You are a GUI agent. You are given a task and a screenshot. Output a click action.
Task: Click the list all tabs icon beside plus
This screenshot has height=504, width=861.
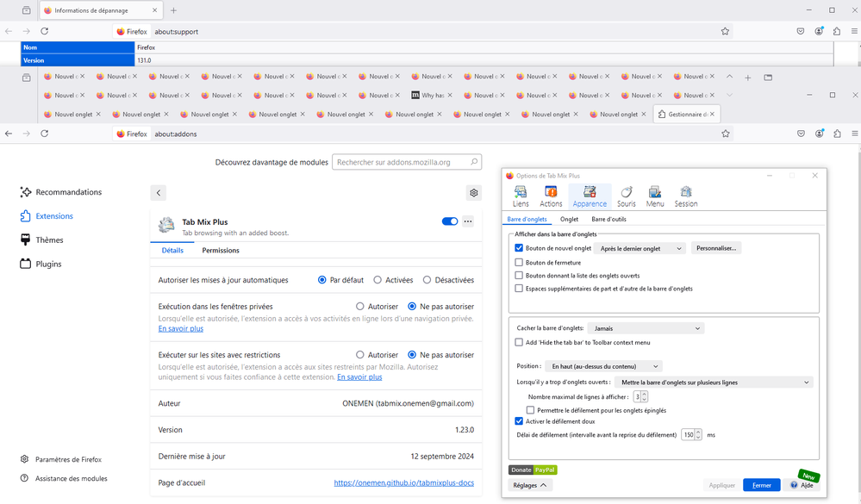768,78
